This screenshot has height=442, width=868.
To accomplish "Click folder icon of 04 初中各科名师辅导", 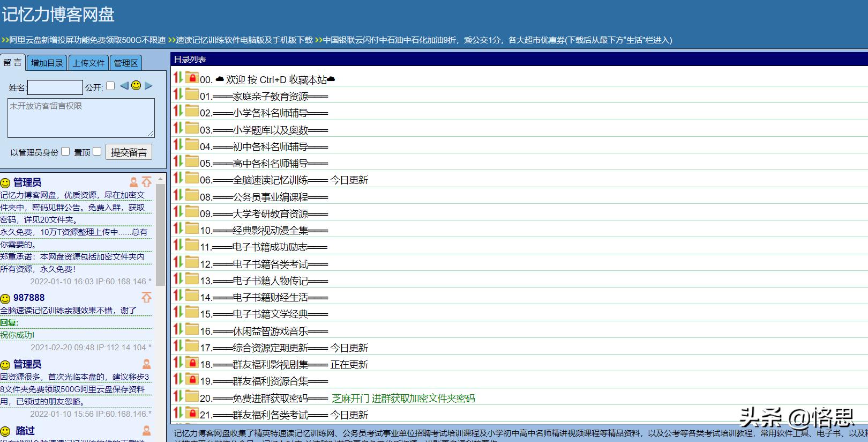I will [192, 145].
